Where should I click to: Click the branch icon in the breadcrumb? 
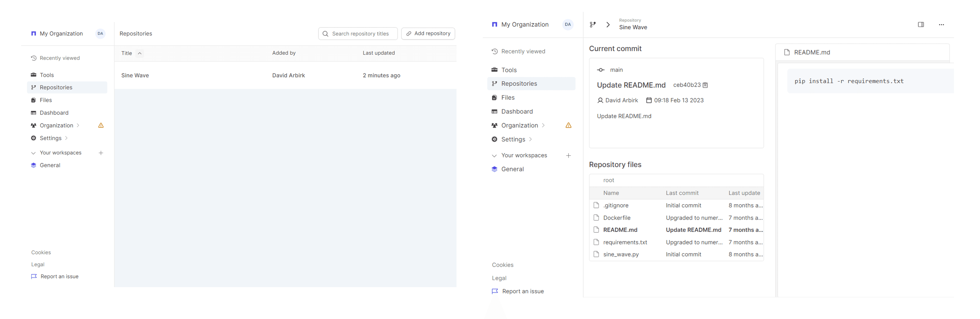592,25
